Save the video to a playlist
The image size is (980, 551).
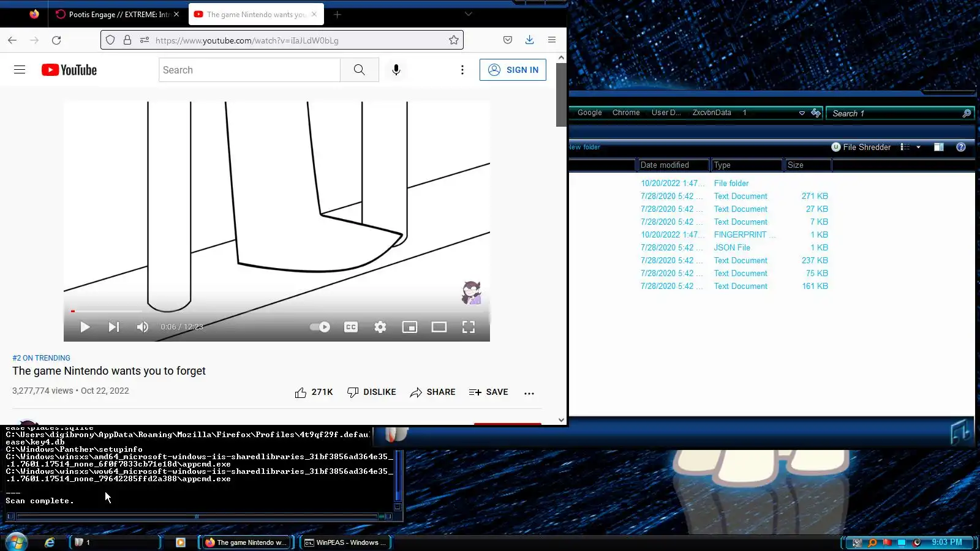[x=489, y=392]
